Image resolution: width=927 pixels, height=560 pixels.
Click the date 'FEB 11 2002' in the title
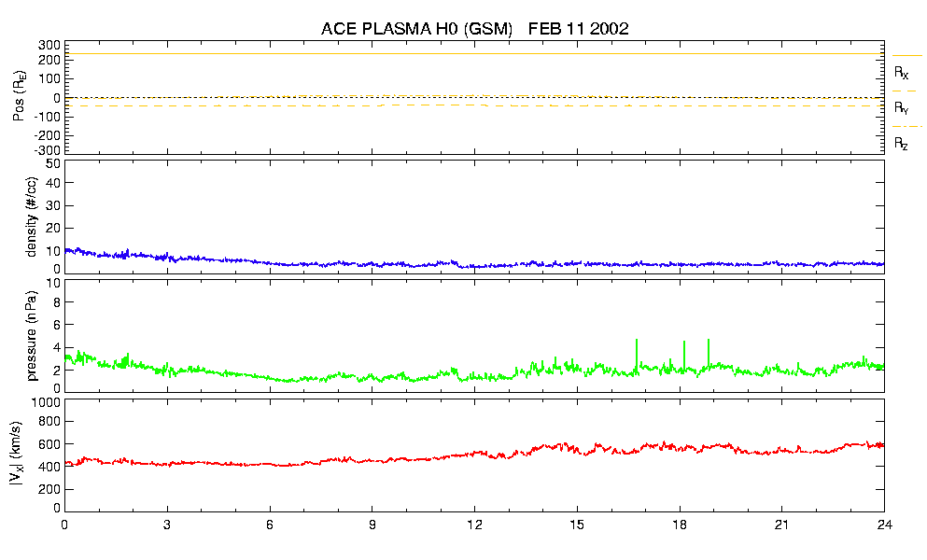[x=578, y=28]
